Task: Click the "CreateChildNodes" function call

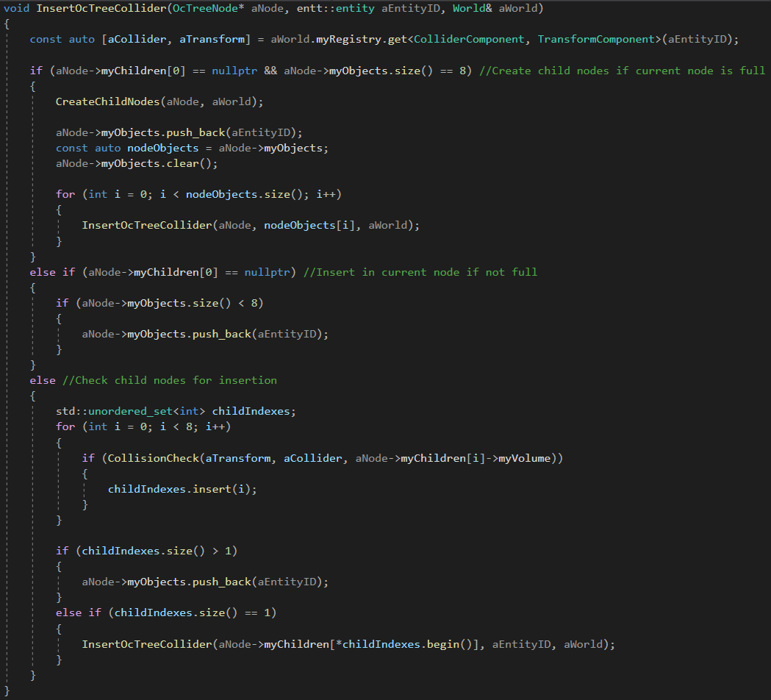Action: coord(108,101)
